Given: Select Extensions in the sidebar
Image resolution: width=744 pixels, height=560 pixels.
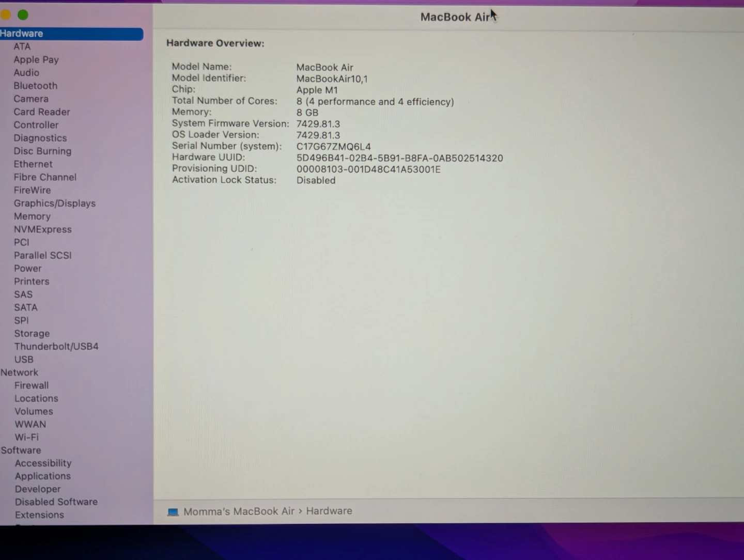Looking at the screenshot, I should 40,515.
